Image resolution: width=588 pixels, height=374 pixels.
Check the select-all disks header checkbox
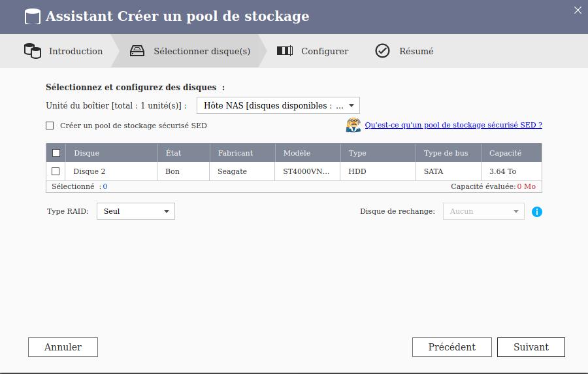pos(56,153)
